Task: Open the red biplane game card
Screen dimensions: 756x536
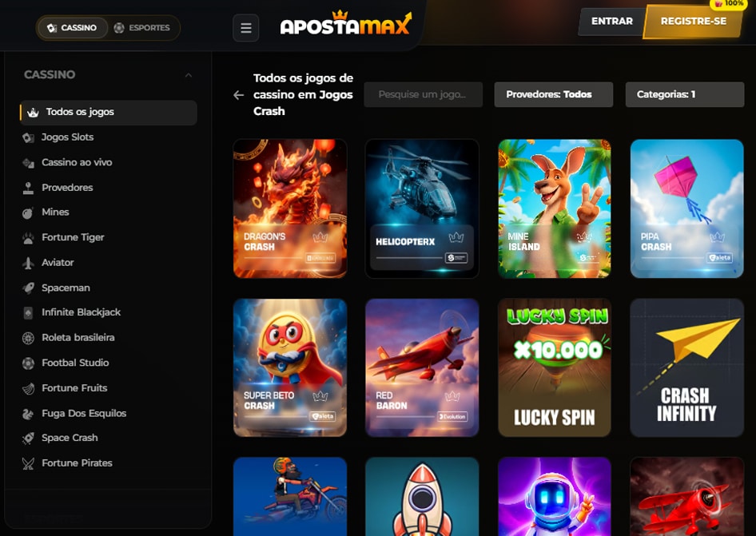Action: pos(686,497)
